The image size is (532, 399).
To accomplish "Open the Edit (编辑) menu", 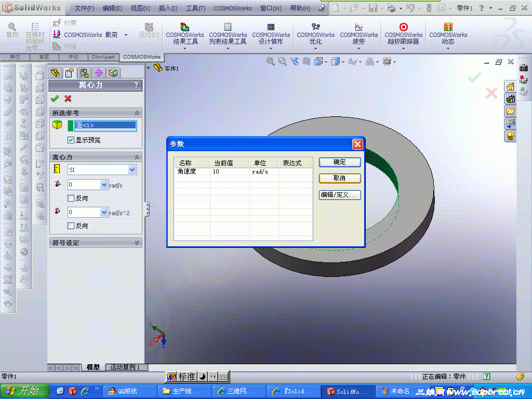I will click(x=112, y=8).
